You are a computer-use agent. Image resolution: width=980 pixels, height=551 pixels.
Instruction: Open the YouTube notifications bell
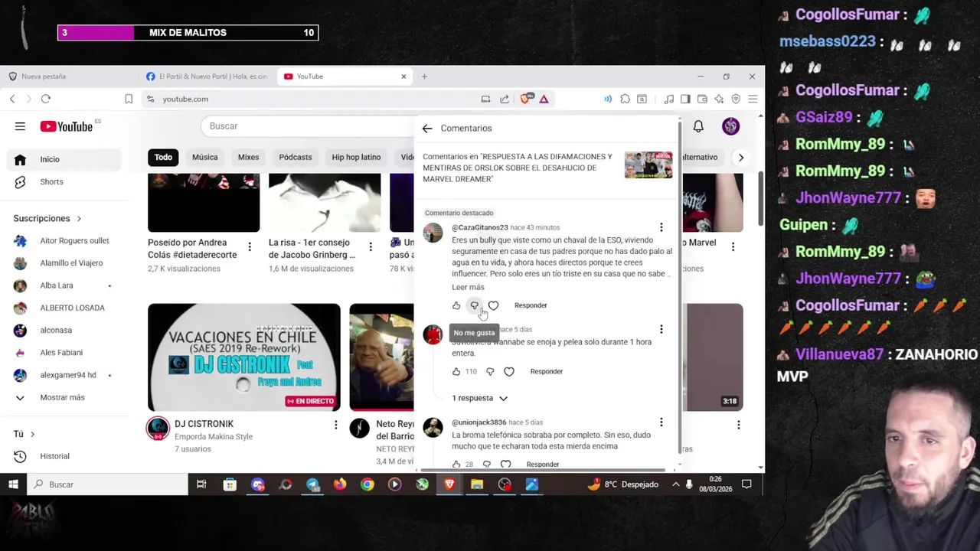tap(698, 126)
